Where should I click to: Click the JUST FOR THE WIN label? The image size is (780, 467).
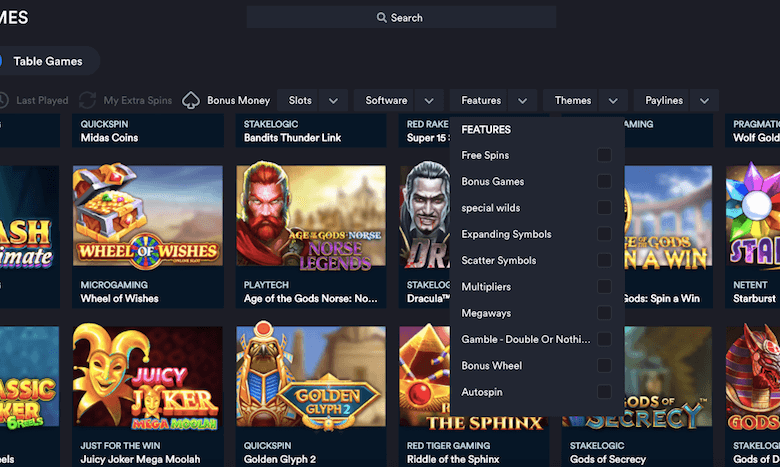click(120, 446)
